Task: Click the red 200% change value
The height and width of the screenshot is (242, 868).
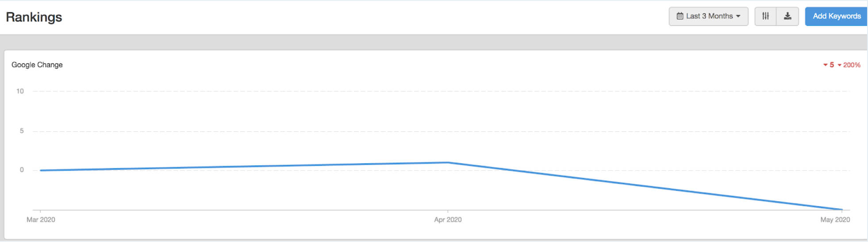Action: (x=852, y=65)
